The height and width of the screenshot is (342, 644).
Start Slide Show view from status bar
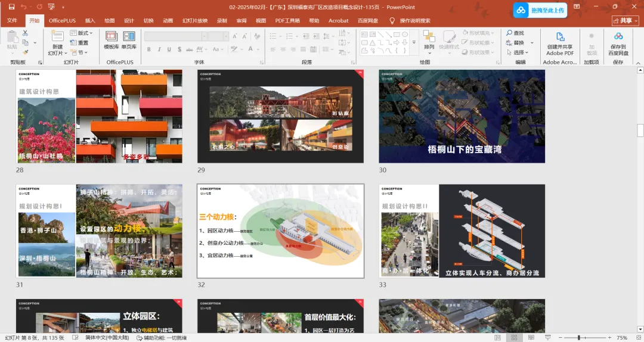[547, 338]
